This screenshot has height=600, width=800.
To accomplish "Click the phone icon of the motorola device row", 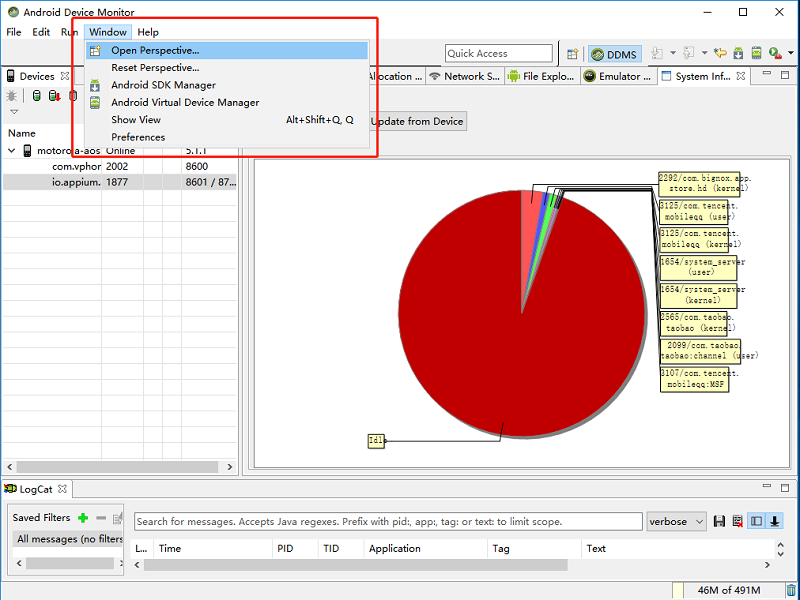I will (x=28, y=151).
